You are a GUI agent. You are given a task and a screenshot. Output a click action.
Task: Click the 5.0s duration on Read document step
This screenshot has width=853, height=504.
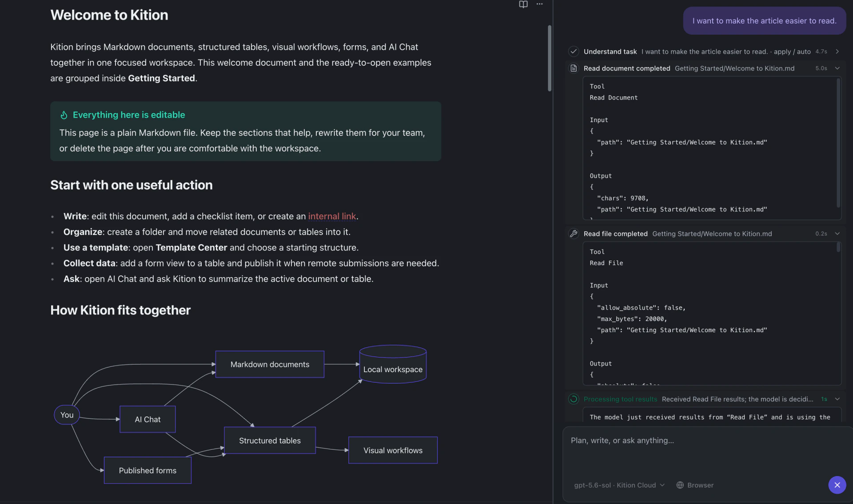point(821,68)
